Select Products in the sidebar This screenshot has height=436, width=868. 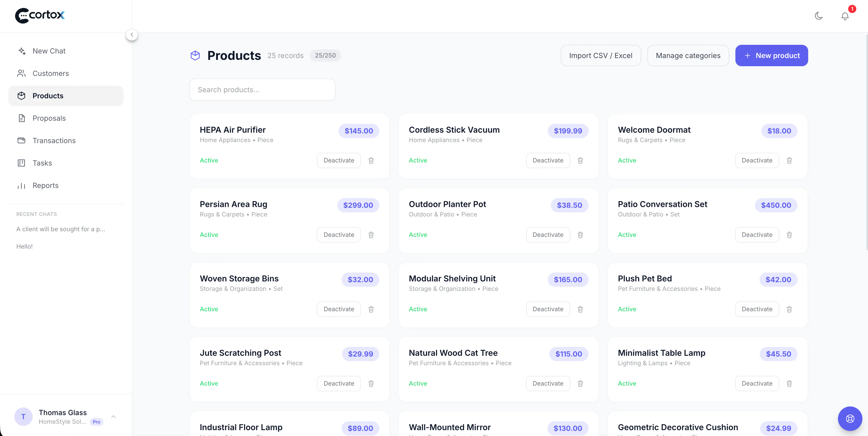click(66, 96)
